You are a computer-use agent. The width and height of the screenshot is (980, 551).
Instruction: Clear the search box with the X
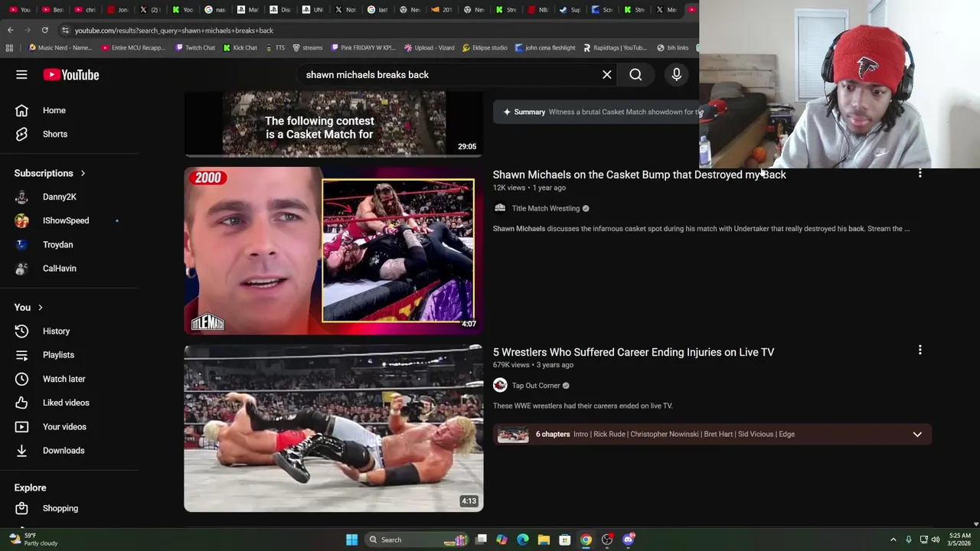point(607,74)
